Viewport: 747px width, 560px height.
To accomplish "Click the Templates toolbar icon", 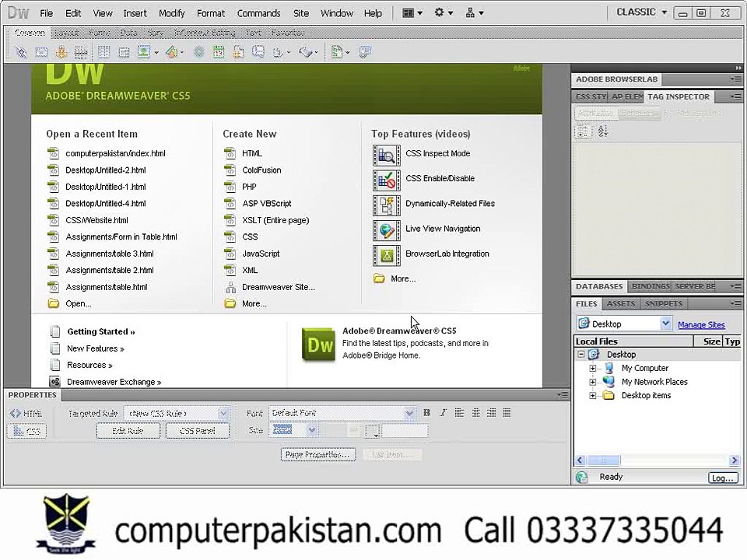I will (x=337, y=51).
